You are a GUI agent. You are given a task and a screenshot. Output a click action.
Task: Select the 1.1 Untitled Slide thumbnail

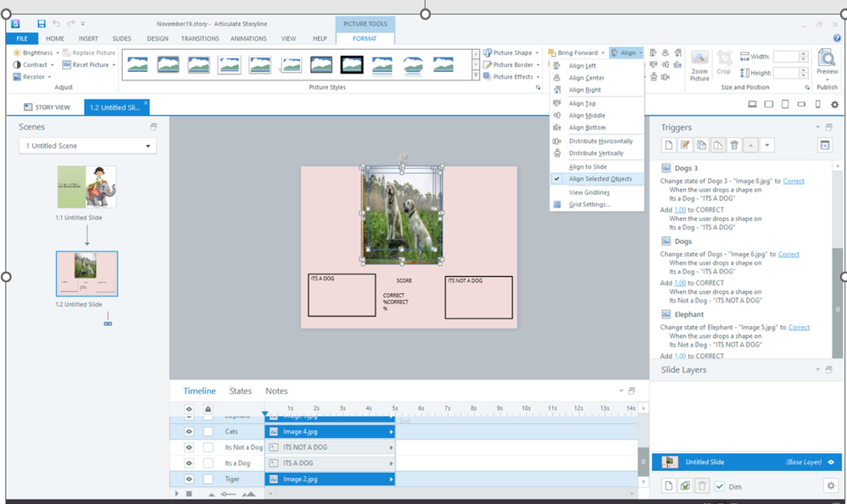pyautogui.click(x=86, y=187)
